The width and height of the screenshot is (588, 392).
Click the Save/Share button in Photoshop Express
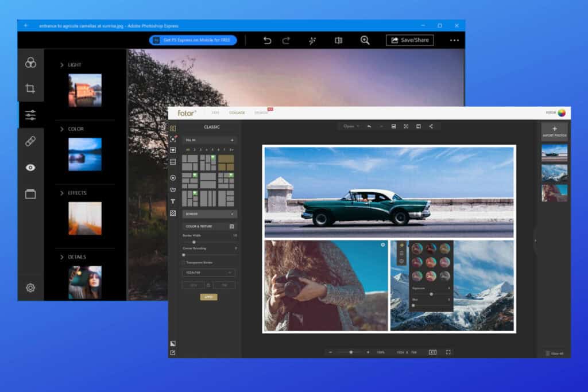coord(410,40)
